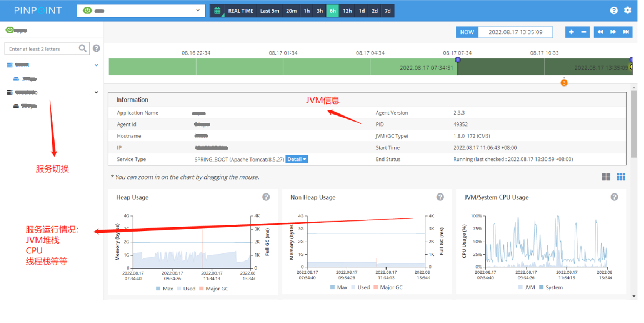Focus the 'Enter at least 2 letters' search box
The image size is (644, 323).
pyautogui.click(x=41, y=49)
